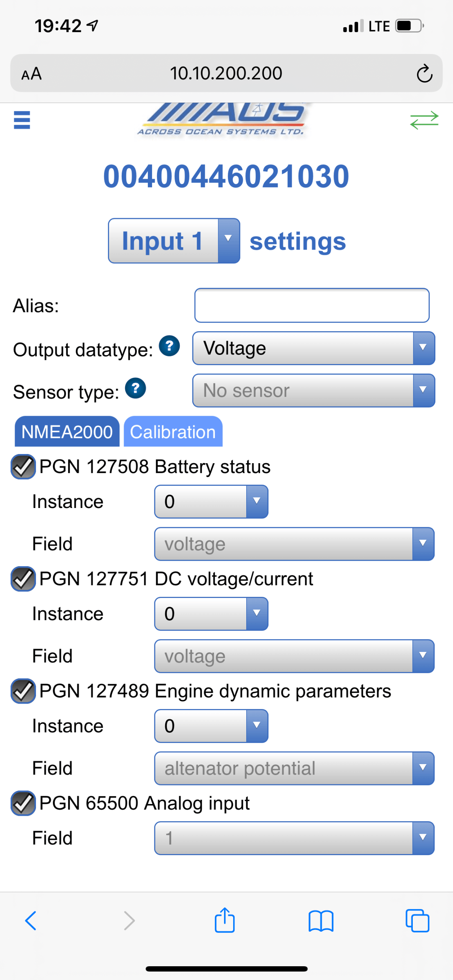Go back to the previous page
Image resolution: width=453 pixels, height=980 pixels.
(x=31, y=920)
